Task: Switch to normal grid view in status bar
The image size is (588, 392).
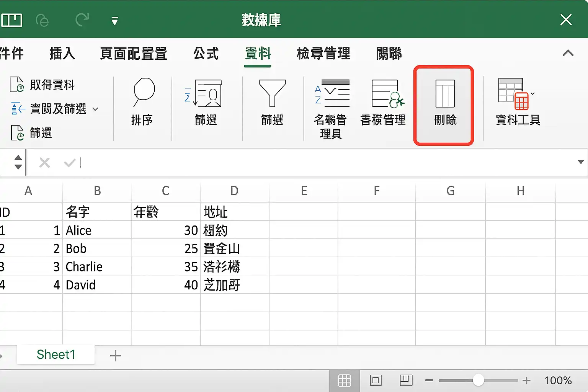Action: coord(345,380)
